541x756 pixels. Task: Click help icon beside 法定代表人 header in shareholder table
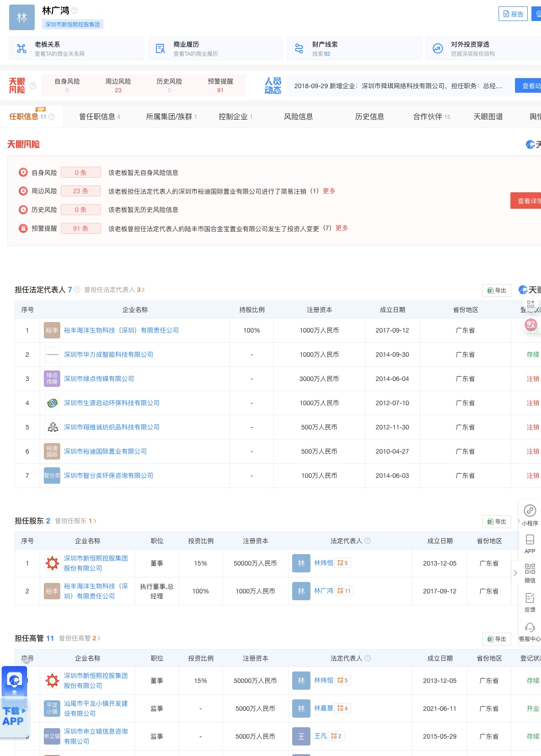click(x=368, y=541)
